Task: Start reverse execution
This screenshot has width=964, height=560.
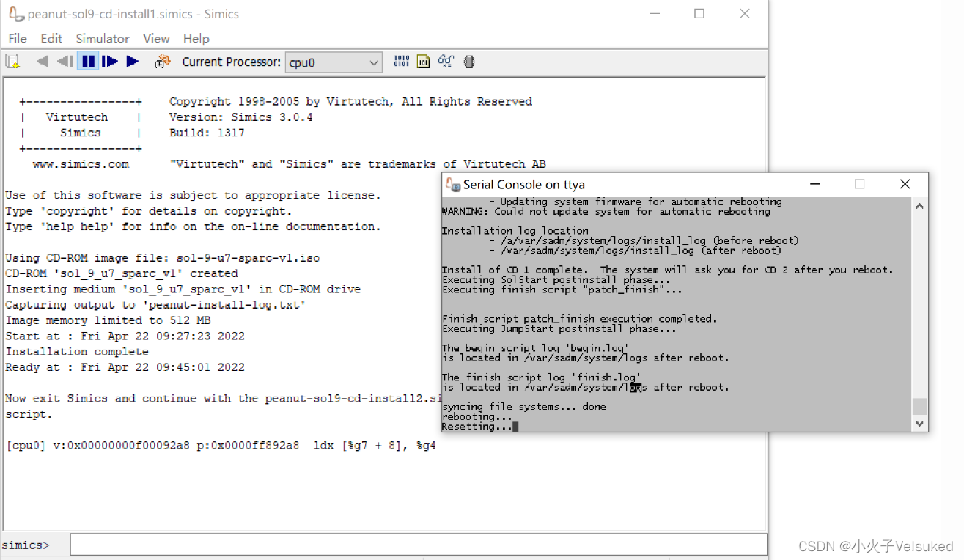Action: [42, 62]
